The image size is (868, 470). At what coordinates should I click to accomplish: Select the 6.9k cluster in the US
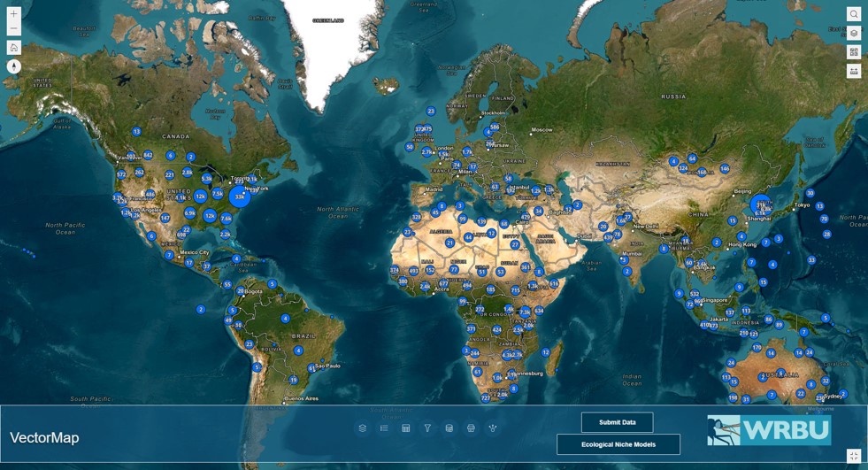click(x=190, y=212)
